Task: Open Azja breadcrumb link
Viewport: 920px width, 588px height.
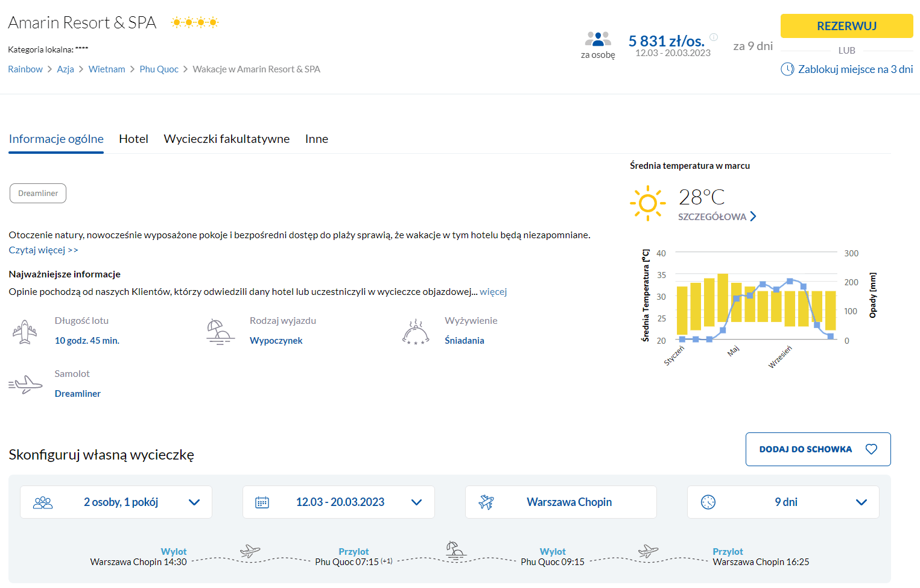Action: 65,69
